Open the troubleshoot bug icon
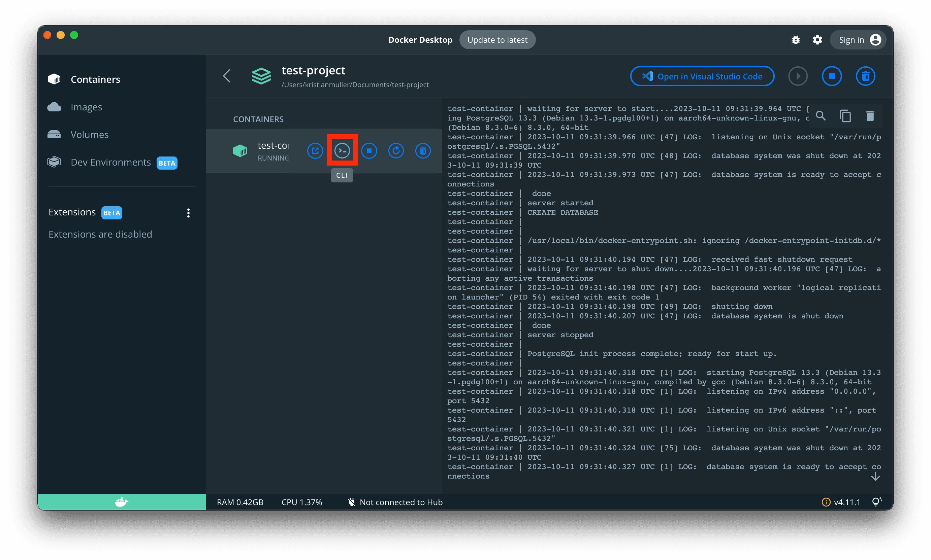This screenshot has height=560, width=931. coord(795,40)
